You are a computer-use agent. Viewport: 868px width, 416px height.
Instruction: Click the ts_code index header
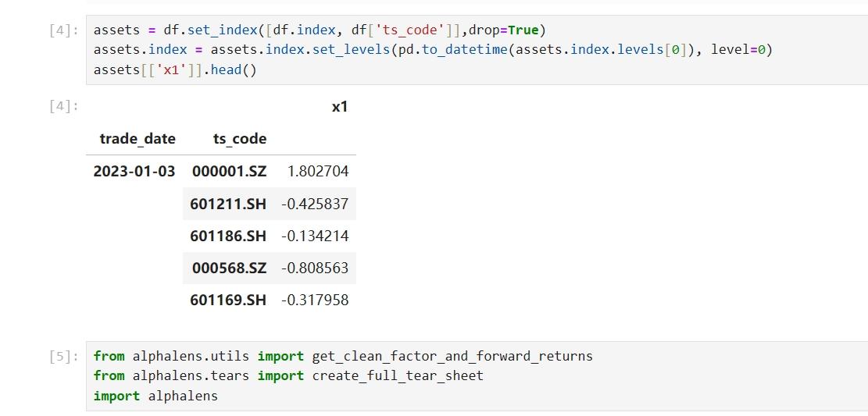[240, 139]
